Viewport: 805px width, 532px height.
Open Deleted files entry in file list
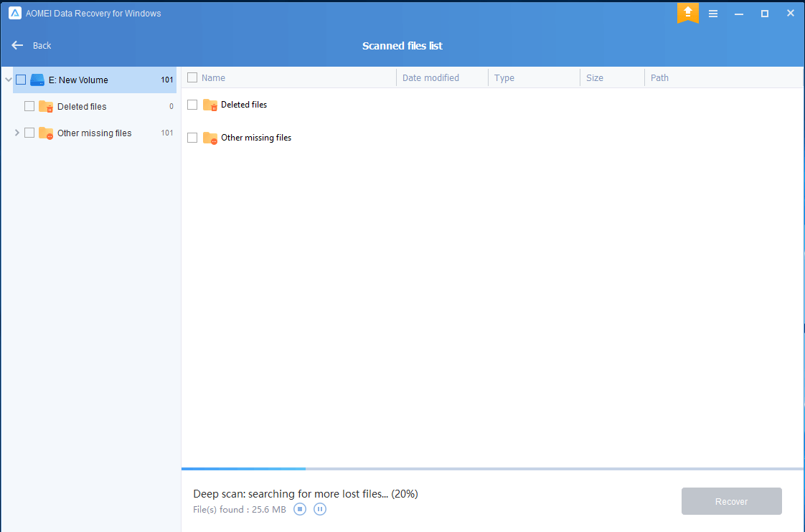pos(244,105)
